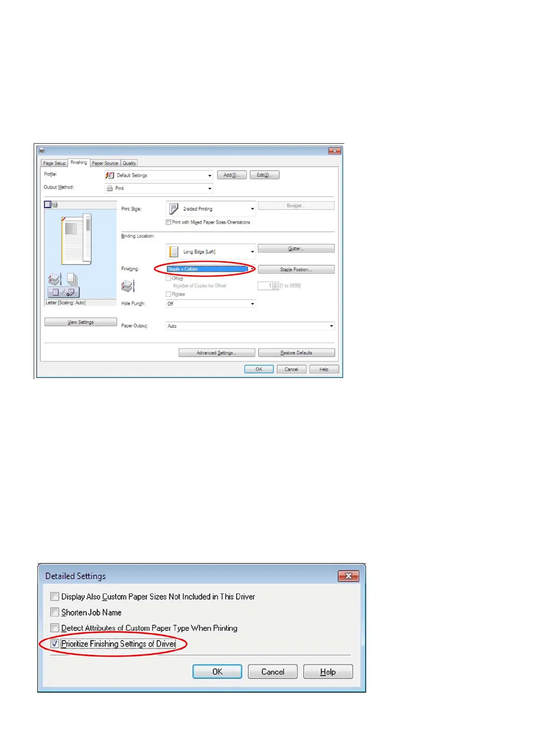The width and height of the screenshot is (535, 756).
Task: Enable Detect Attributes of Custom Paper Type
Action: click(55, 628)
